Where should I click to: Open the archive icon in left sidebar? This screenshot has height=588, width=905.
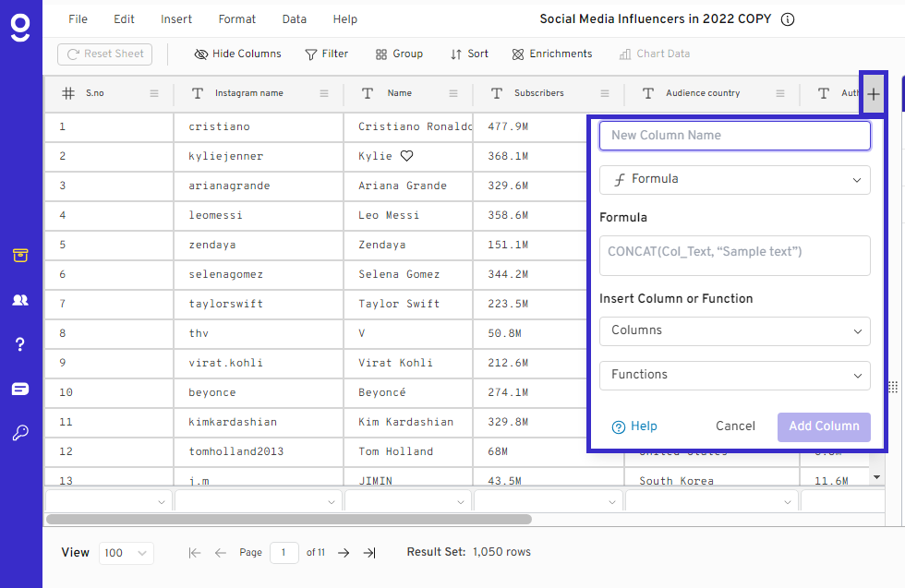[20, 256]
